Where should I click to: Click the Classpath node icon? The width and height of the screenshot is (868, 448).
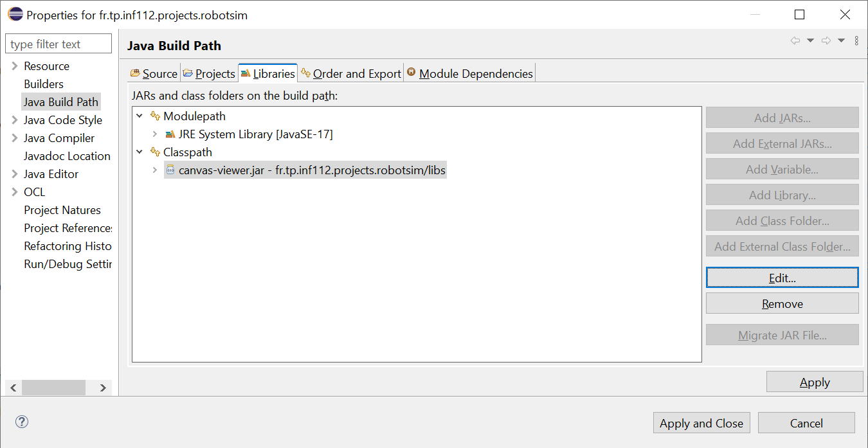pyautogui.click(x=155, y=152)
